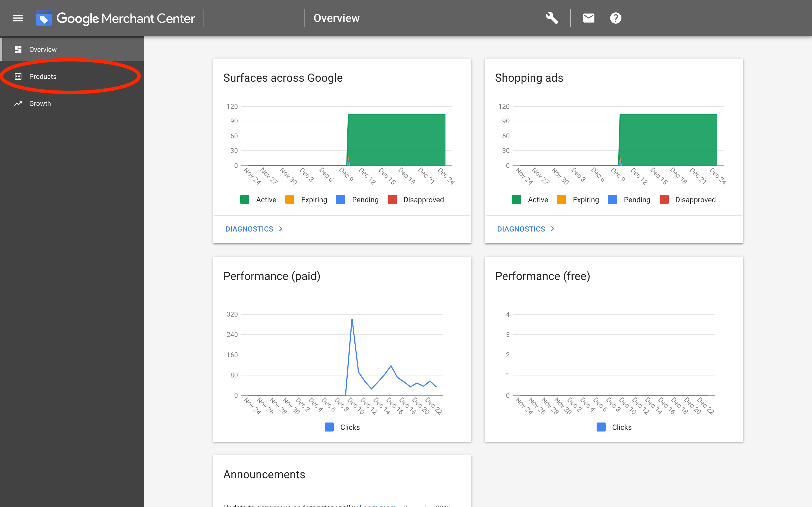Open the mail notifications icon
The height and width of the screenshot is (507, 812).
(588, 18)
